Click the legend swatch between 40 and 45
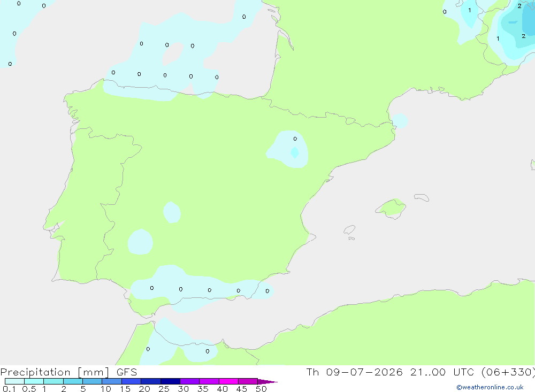Image resolution: width=535 pixels, height=392 pixels. (x=228, y=381)
